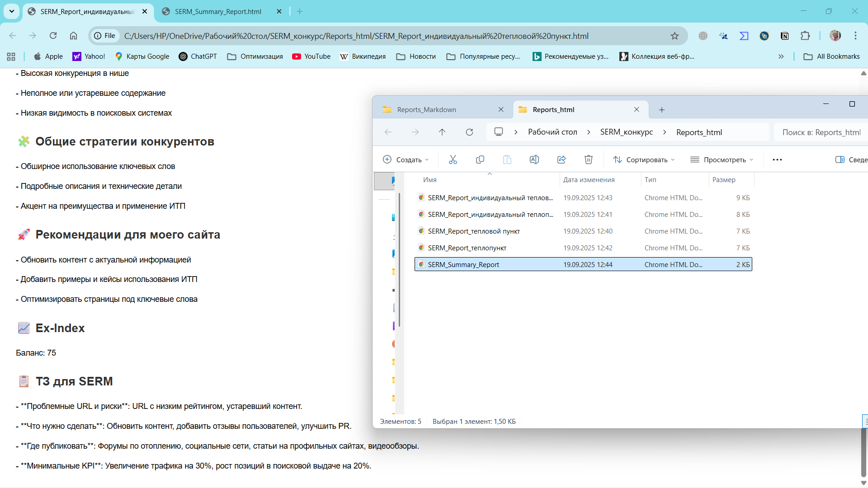Click SERM_конкурс breadcrumb
The image size is (868, 488).
[627, 132]
